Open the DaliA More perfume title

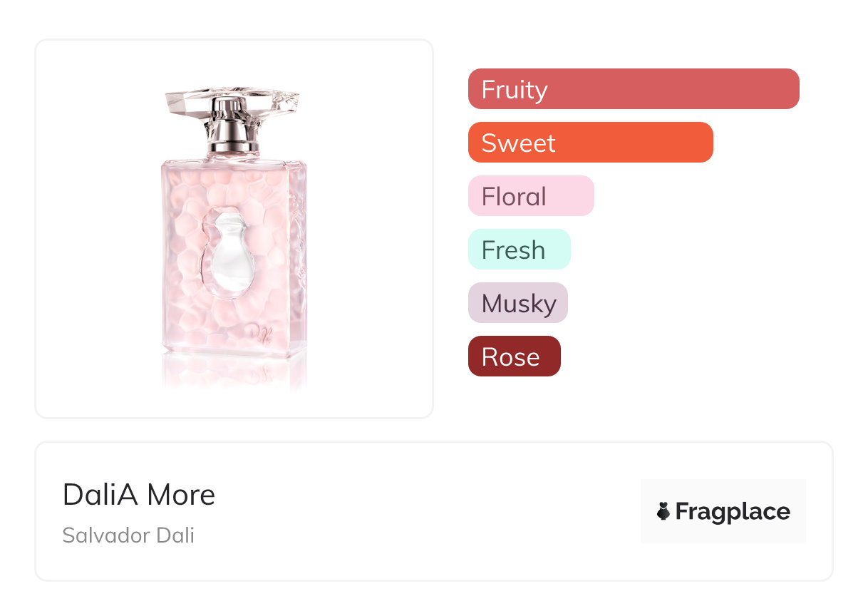pos(139,494)
